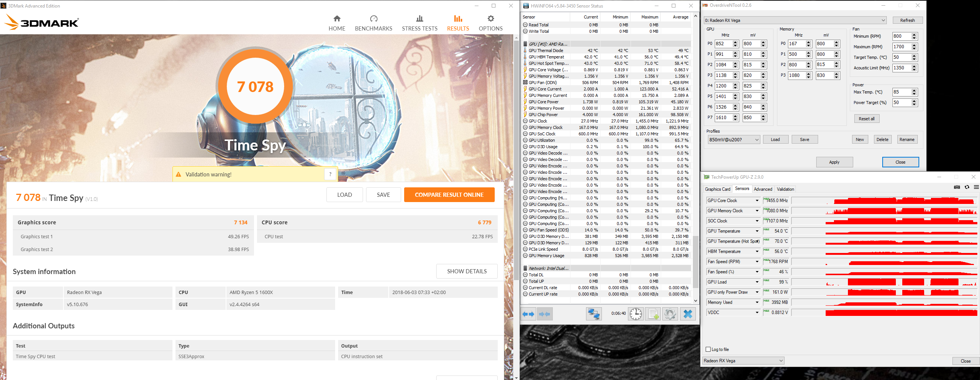Click Apply in OverdriveNTool
The width and height of the screenshot is (980, 380).
(834, 162)
